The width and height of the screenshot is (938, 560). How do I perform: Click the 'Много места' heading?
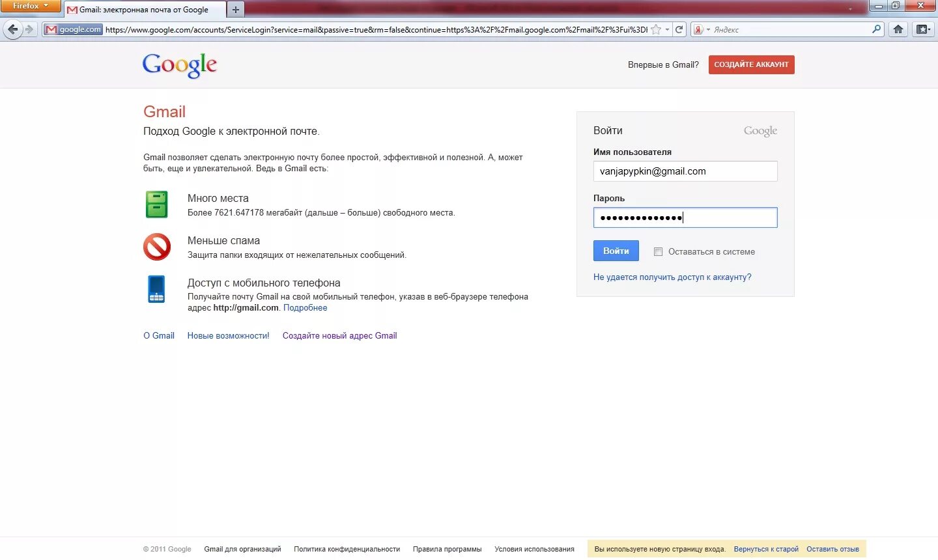click(218, 198)
